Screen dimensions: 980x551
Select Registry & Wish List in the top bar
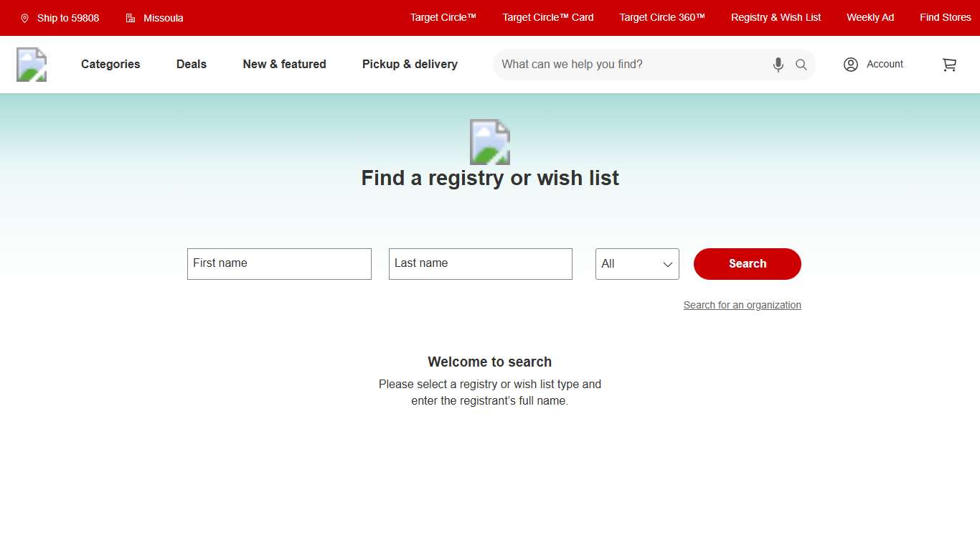[x=776, y=17]
